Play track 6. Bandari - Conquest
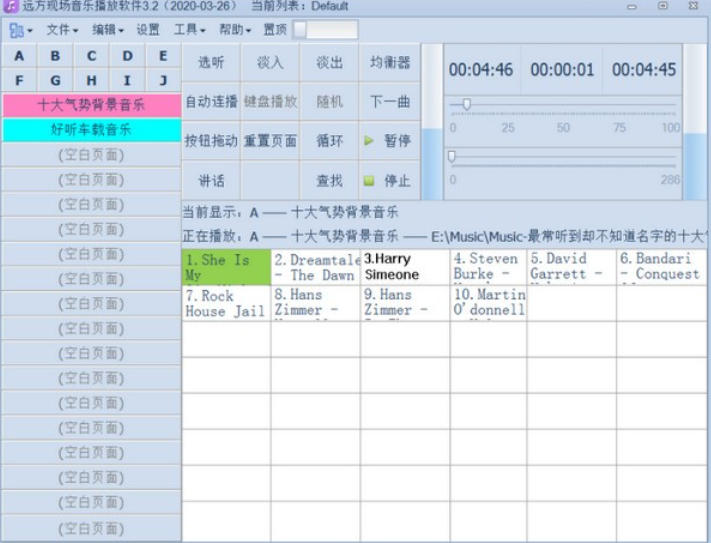Viewport: 711px width, 543px height. tap(662, 267)
